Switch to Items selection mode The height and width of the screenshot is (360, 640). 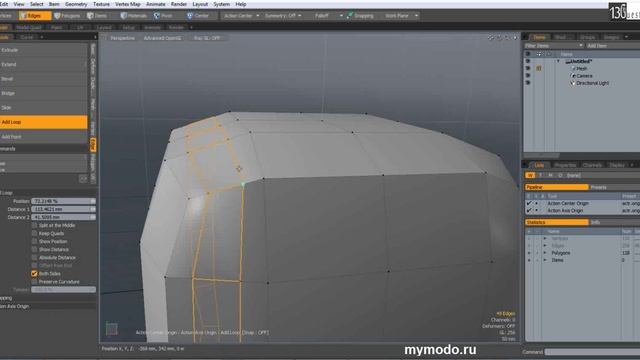[x=97, y=16]
